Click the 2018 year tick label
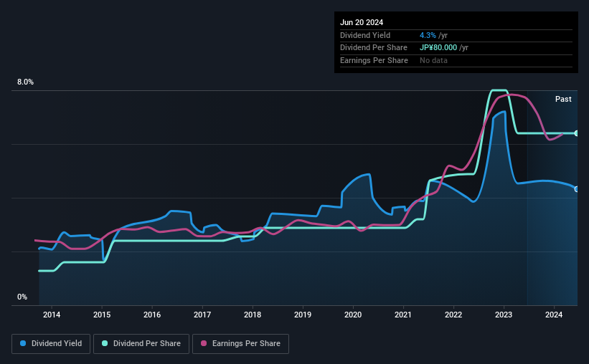 pyautogui.click(x=253, y=315)
